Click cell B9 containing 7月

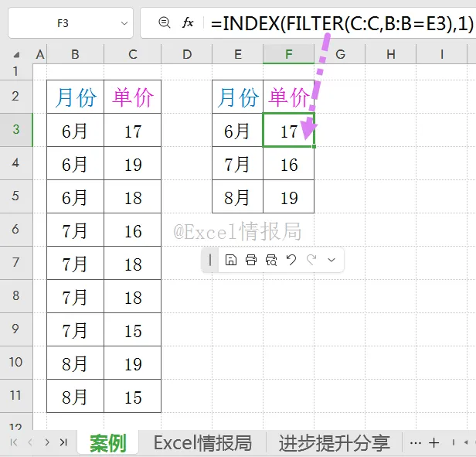[75, 329]
